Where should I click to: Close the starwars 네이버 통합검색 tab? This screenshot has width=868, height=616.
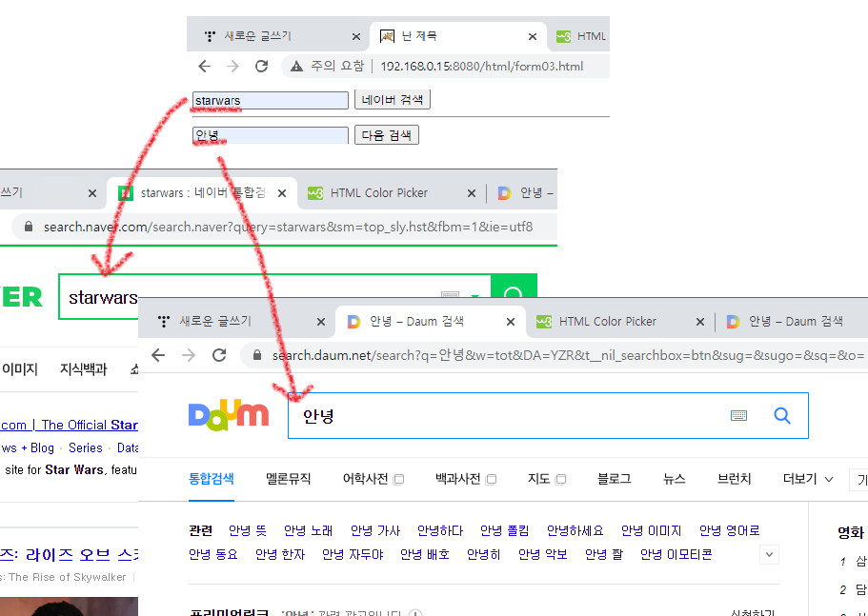pyautogui.click(x=282, y=193)
